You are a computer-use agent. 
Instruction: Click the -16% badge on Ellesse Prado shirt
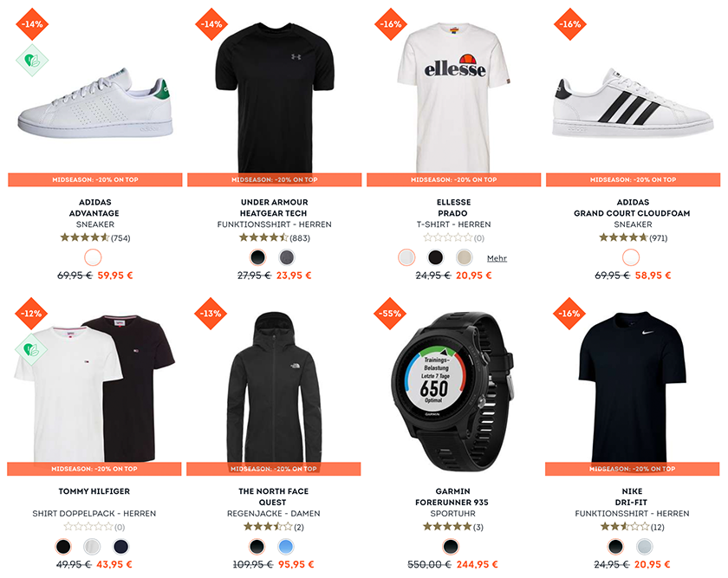391,24
